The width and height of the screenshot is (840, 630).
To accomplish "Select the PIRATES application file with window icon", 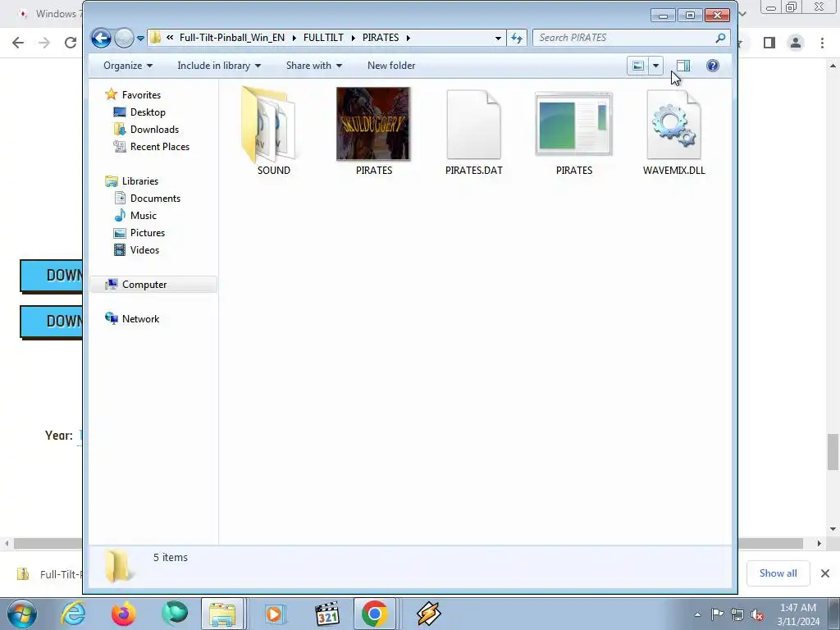I will pyautogui.click(x=573, y=132).
